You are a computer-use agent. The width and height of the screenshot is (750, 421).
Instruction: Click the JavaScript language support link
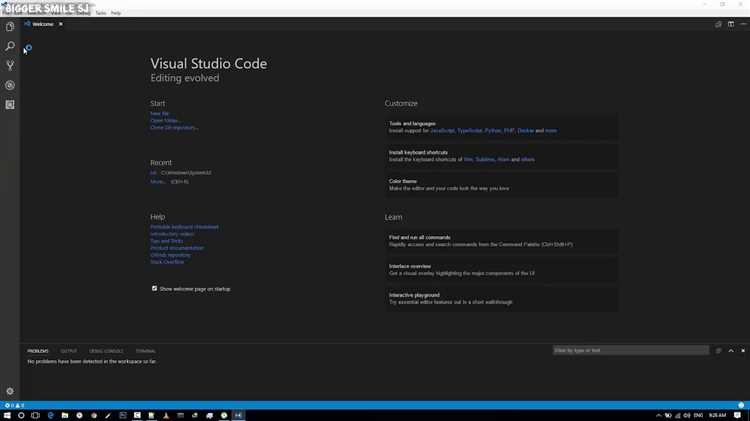442,131
